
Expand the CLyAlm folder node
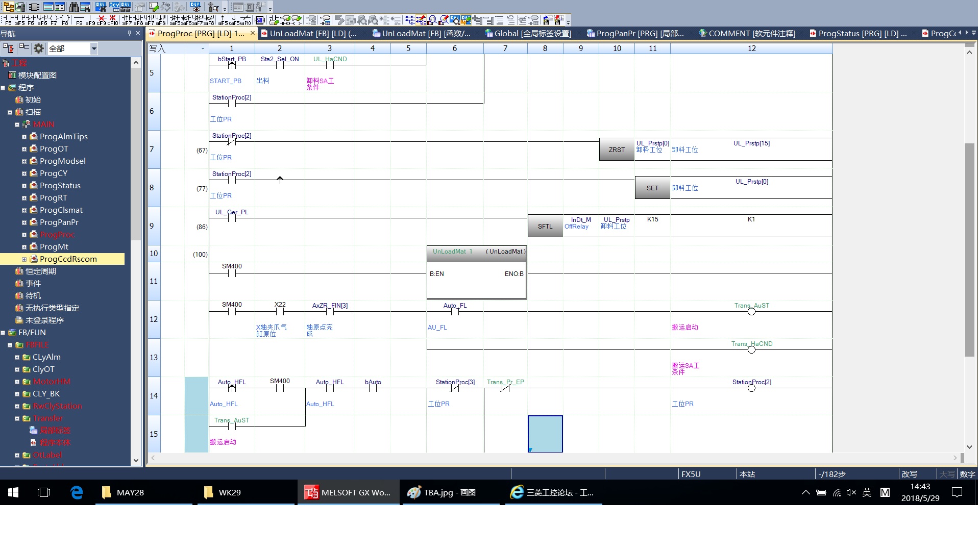[x=17, y=357]
